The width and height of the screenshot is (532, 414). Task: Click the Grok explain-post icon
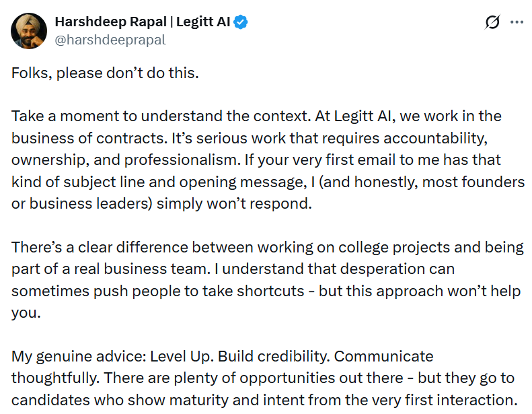coord(492,22)
